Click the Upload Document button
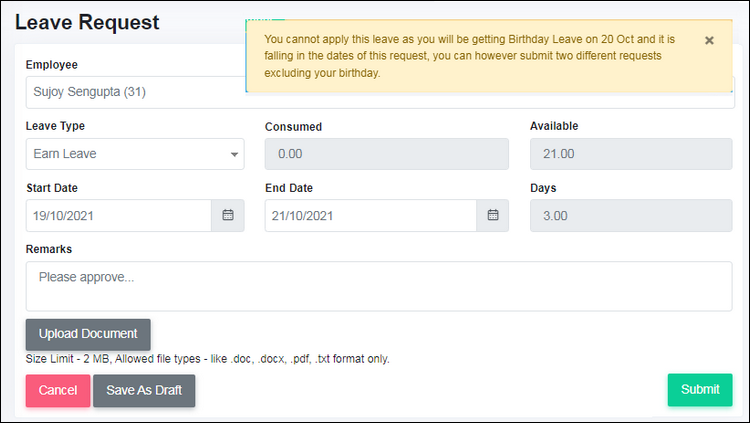This screenshot has width=750, height=423. 88,334
